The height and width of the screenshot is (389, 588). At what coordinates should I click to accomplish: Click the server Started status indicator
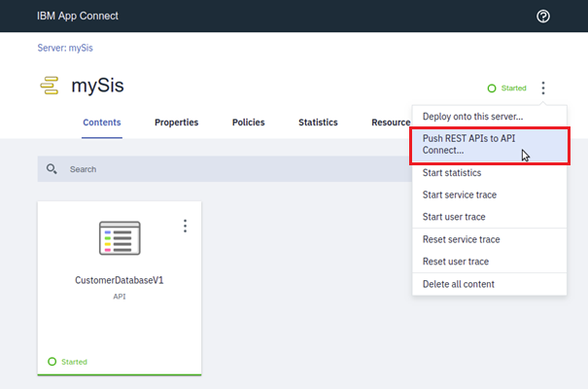coord(506,88)
